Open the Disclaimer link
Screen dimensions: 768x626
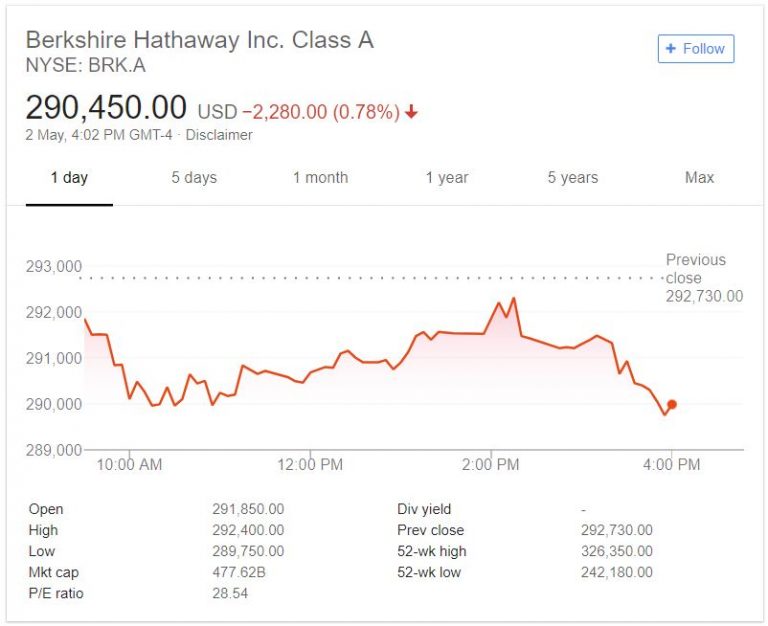pos(219,135)
